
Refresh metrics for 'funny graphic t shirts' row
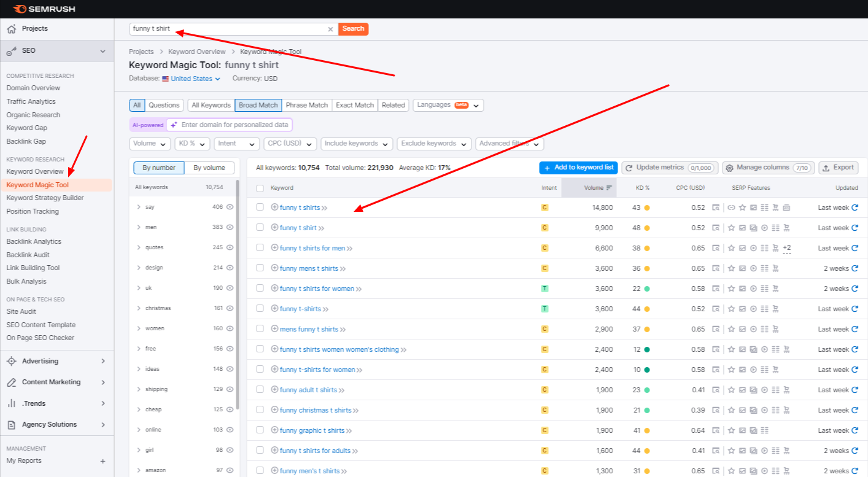click(x=855, y=430)
